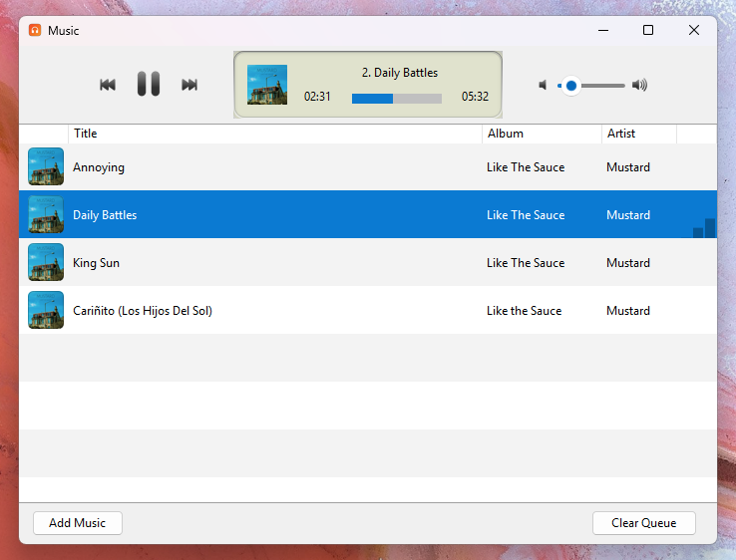This screenshot has height=560, width=736.
Task: Skip to the next track
Action: coord(189,85)
